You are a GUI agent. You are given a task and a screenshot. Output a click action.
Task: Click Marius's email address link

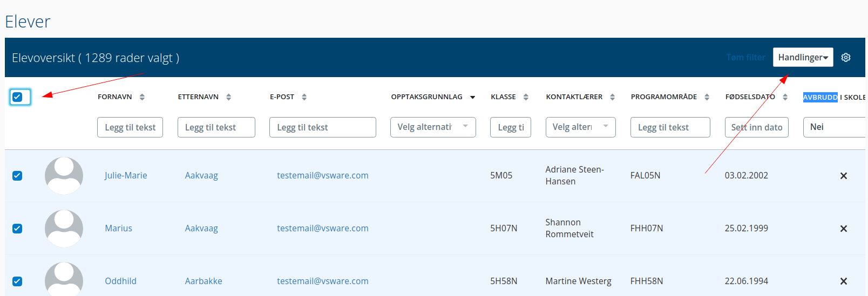(x=322, y=228)
